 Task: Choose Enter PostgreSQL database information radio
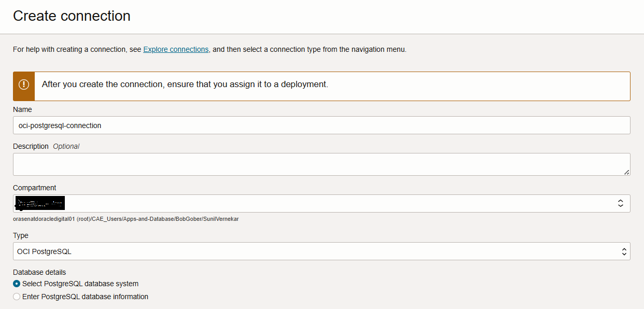point(17,297)
